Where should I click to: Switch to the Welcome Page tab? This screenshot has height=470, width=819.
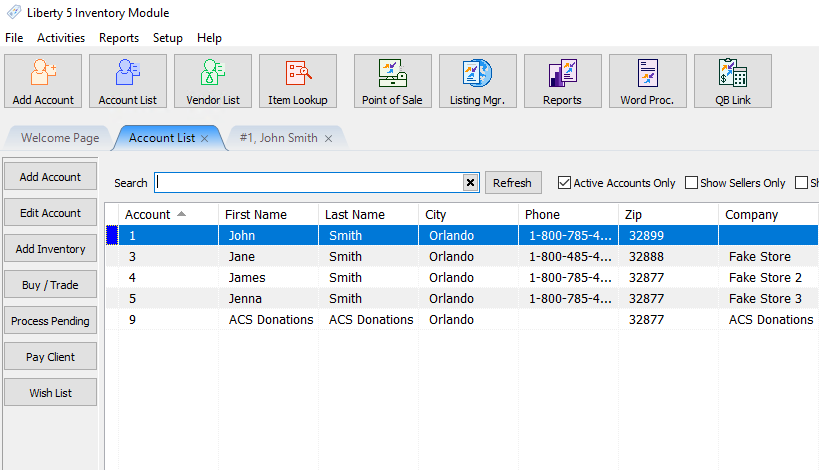60,138
